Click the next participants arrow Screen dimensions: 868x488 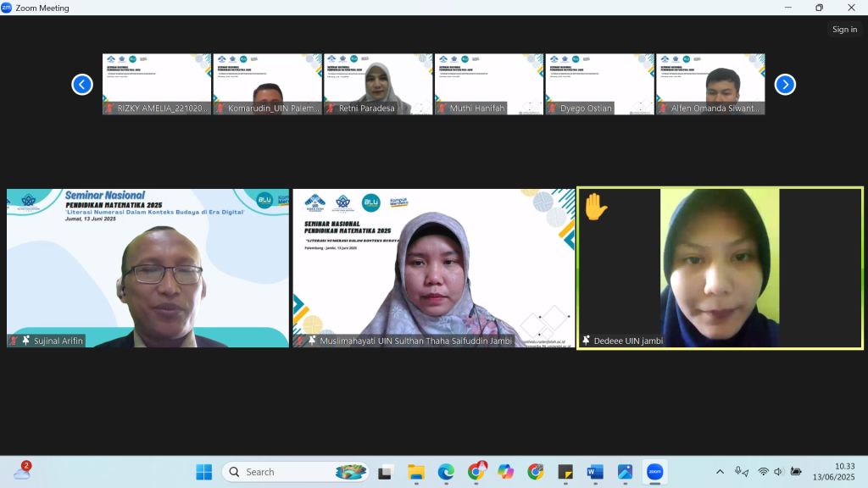(x=785, y=84)
